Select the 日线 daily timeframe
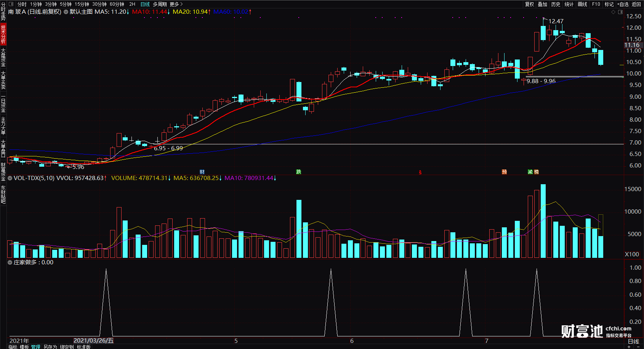 point(145,4)
